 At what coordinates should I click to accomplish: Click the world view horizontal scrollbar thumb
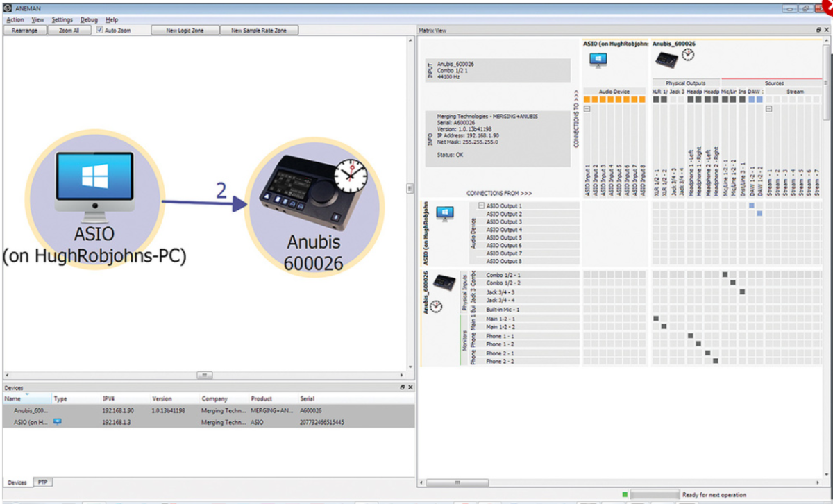(203, 376)
